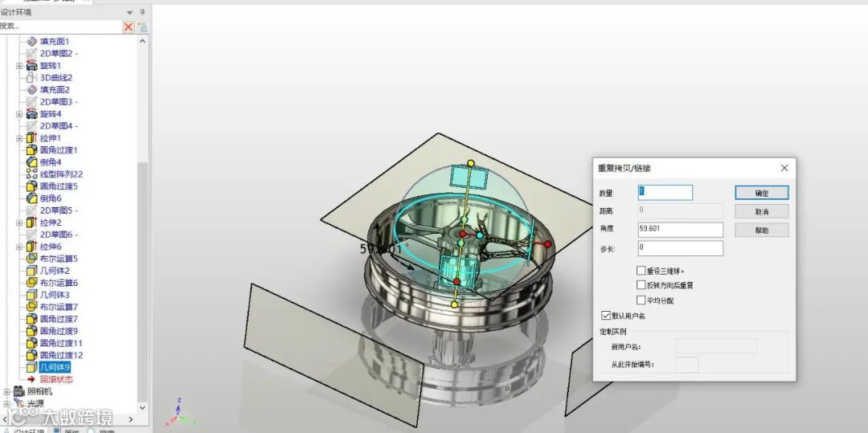Click the cyan triball center handle
Viewport: 868px width, 433px height.
coord(480,235)
